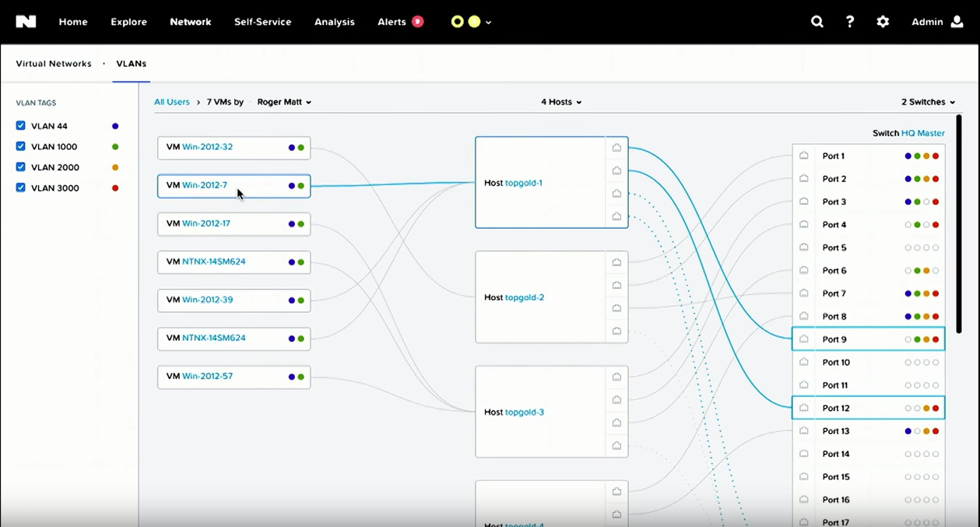
Task: Select the Port 10 row
Action: pyautogui.click(x=869, y=362)
